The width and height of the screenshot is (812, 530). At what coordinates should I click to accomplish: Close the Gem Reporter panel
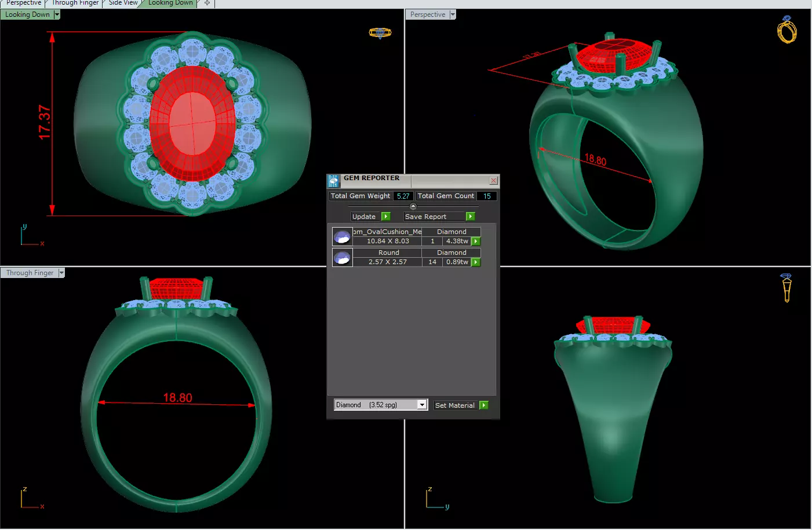click(493, 181)
